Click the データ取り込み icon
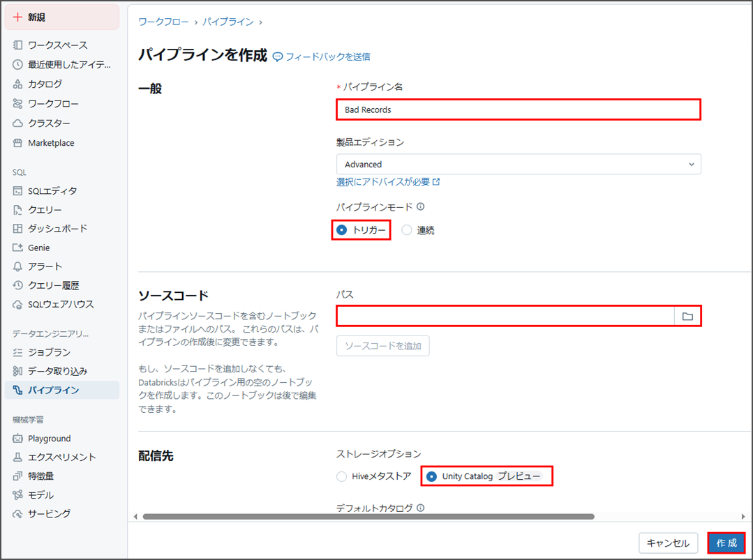 coord(17,371)
